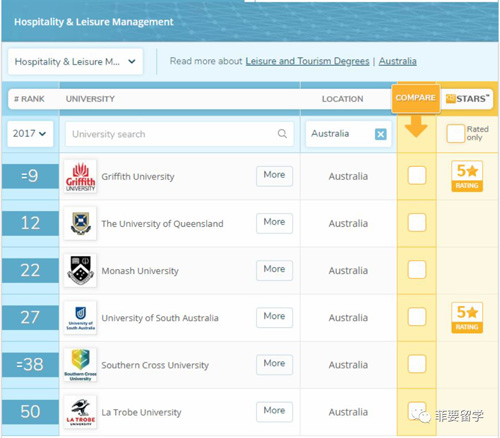
Task: Open the Hospitality & Leisure subject dropdown
Action: pyautogui.click(x=75, y=61)
